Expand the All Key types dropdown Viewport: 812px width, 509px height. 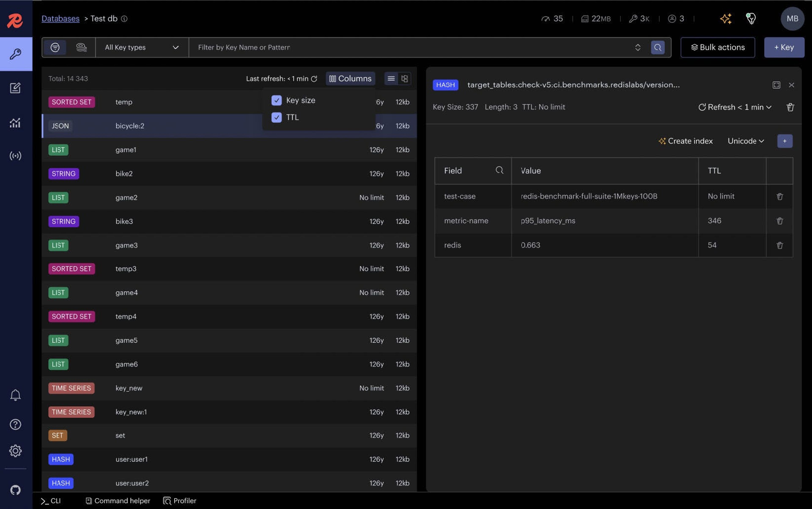tap(142, 47)
